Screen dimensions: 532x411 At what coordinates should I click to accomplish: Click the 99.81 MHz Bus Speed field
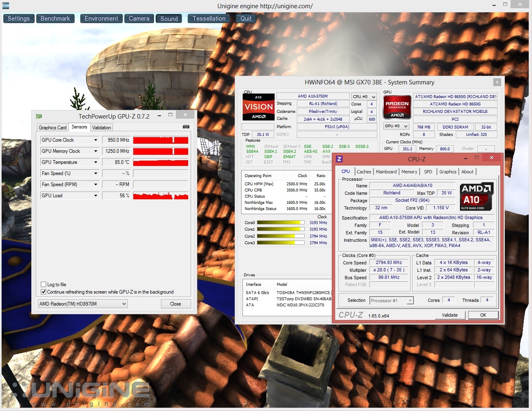coord(389,278)
